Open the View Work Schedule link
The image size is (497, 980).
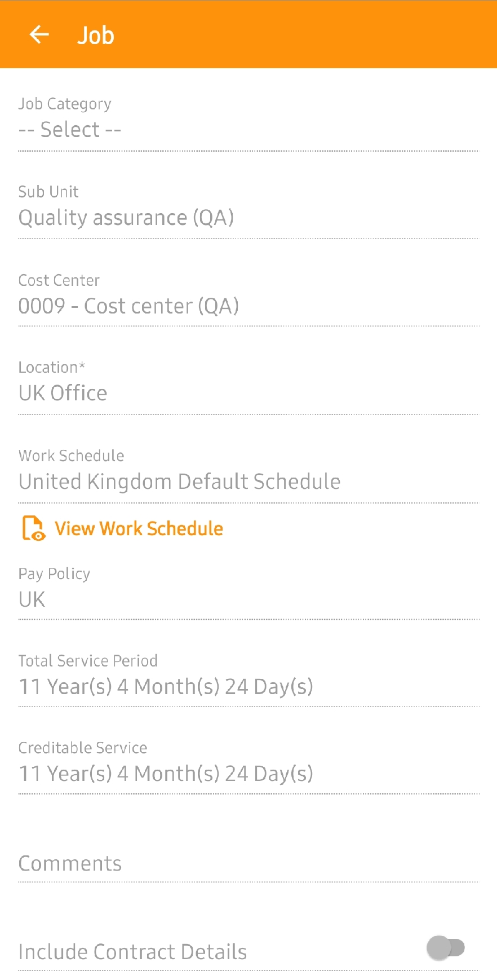pyautogui.click(x=139, y=528)
